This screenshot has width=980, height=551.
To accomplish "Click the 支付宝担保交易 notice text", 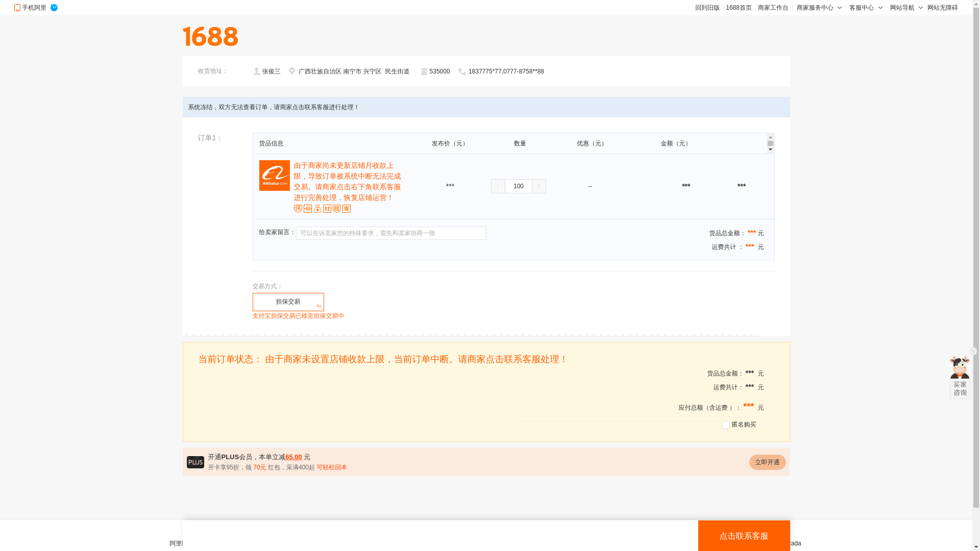I will [298, 316].
